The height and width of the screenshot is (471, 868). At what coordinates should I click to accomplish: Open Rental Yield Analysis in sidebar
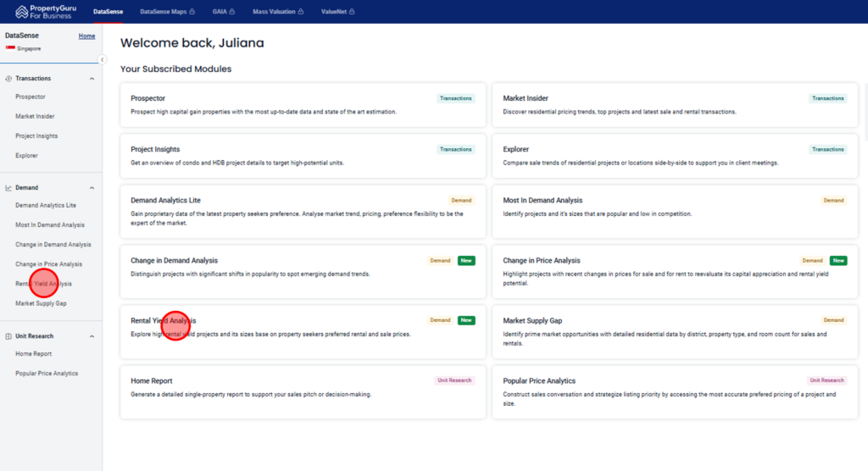pyautogui.click(x=44, y=284)
